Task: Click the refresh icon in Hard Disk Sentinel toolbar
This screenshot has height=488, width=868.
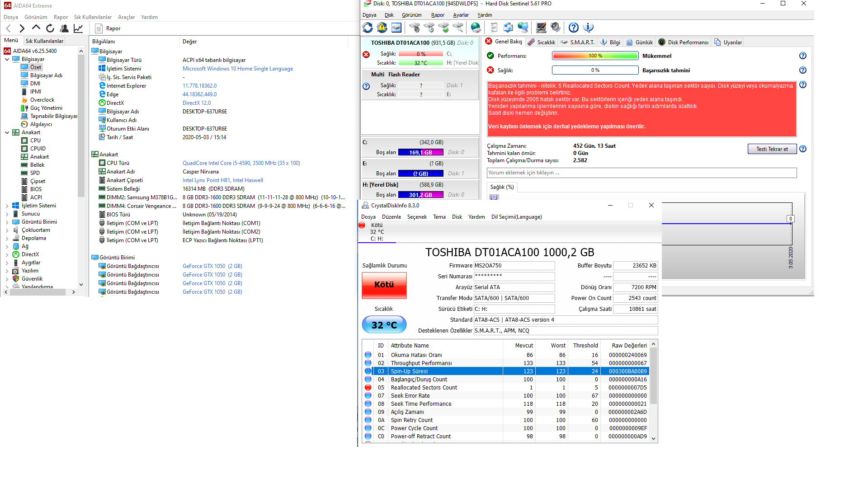Action: tap(368, 28)
